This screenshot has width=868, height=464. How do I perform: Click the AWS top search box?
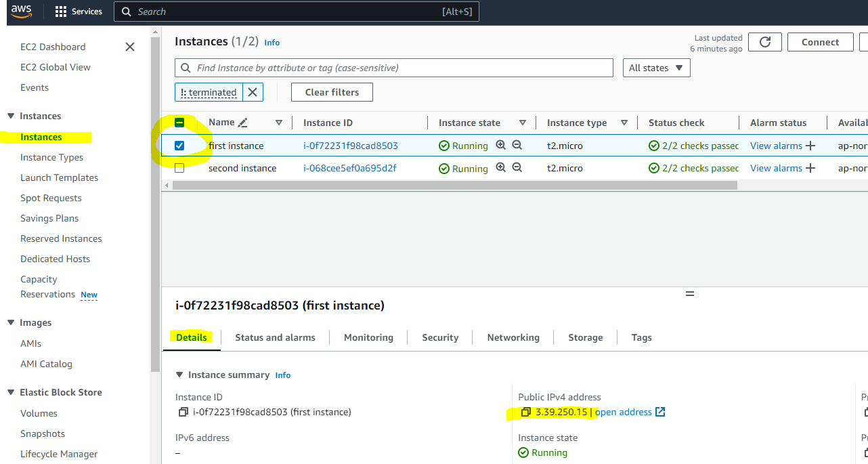coord(297,12)
